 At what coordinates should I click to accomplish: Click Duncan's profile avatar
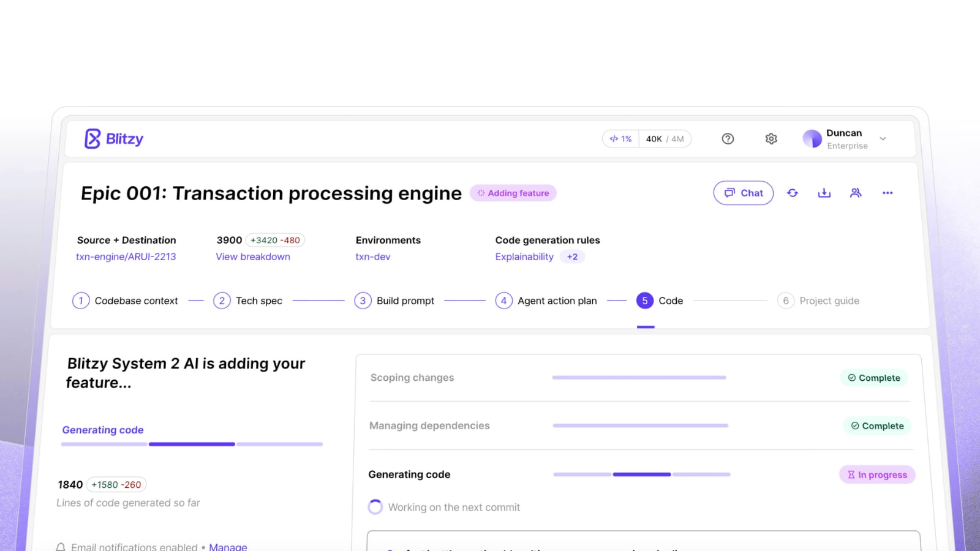pos(812,139)
